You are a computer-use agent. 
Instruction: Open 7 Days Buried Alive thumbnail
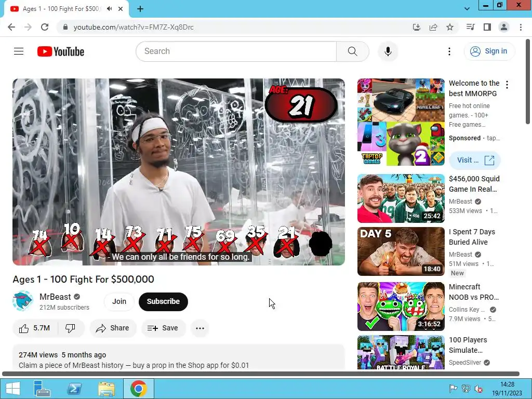[x=401, y=251]
